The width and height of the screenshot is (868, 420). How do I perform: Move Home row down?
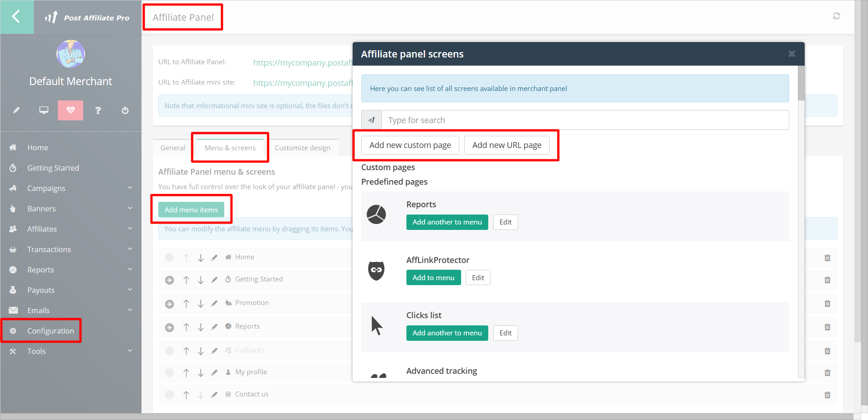tap(201, 258)
